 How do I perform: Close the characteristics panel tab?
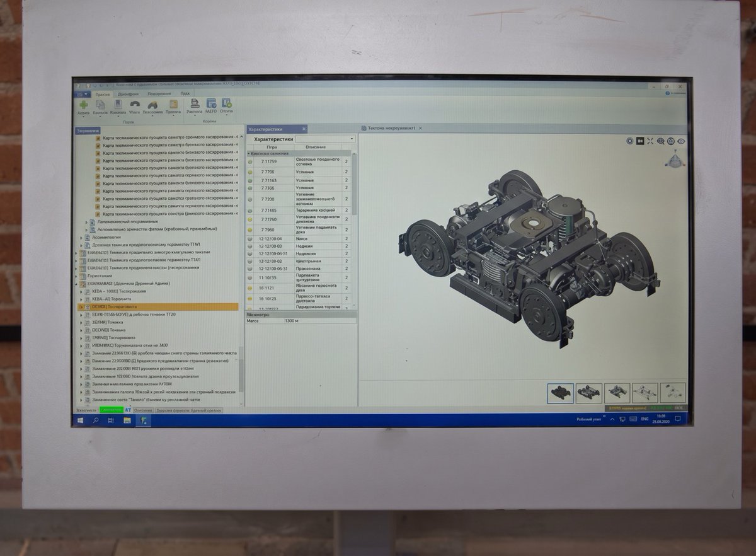pyautogui.click(x=304, y=129)
